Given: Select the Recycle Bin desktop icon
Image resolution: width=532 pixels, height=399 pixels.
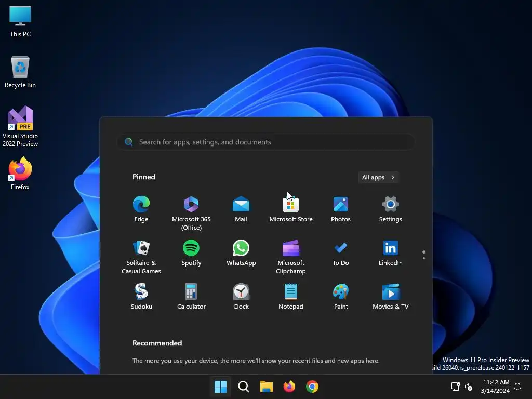Looking at the screenshot, I should click(20, 72).
